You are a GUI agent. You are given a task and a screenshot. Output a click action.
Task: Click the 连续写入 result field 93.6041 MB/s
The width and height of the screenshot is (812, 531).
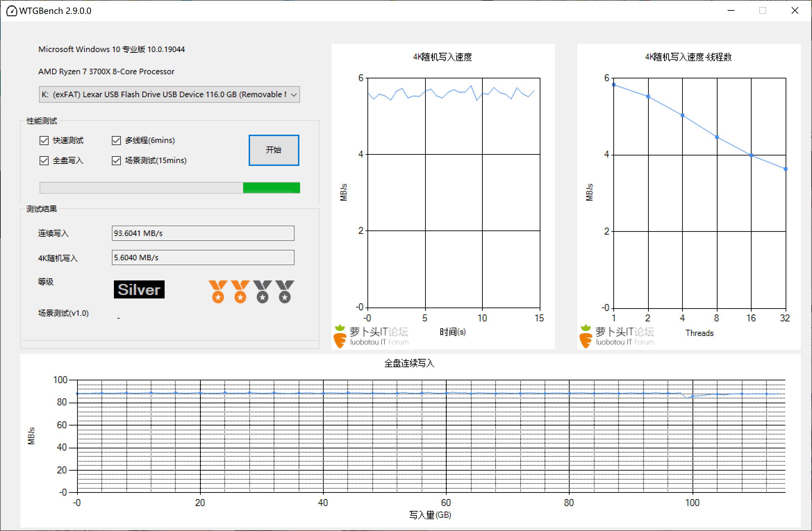tap(203, 233)
